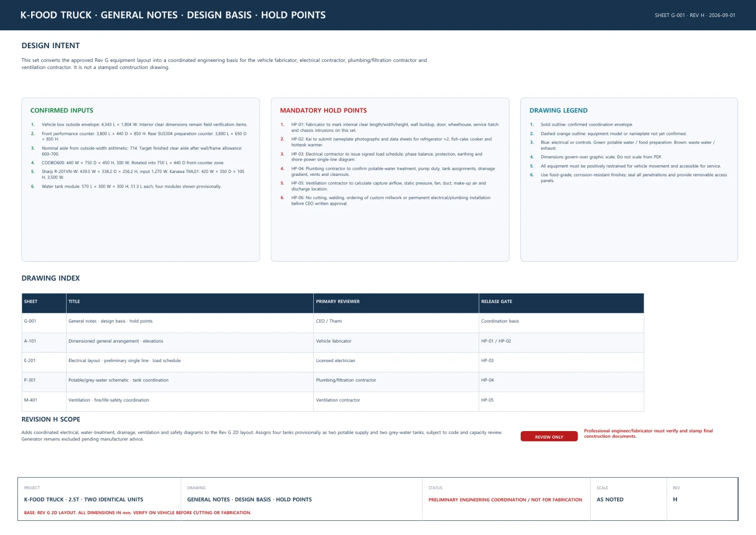Click 'K-FOOD TRUCK · 2.5T · TWO IDENTICAL UNITS'
Image resolution: width=756 pixels, height=535 pixels.
[x=84, y=500]
